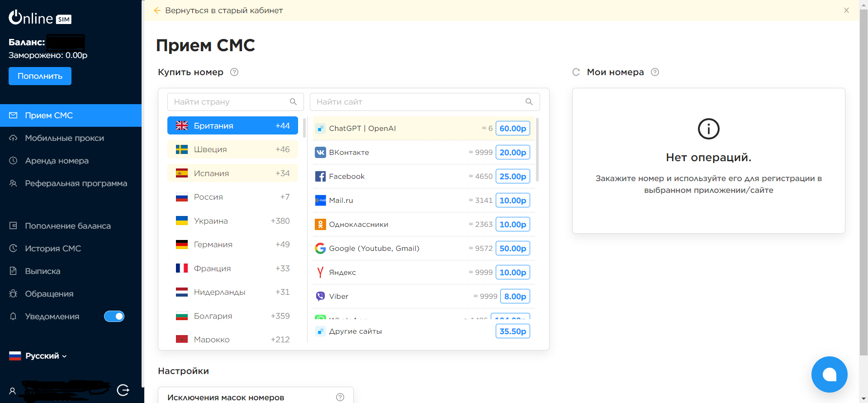Click the OnlineSIM logo

40,17
